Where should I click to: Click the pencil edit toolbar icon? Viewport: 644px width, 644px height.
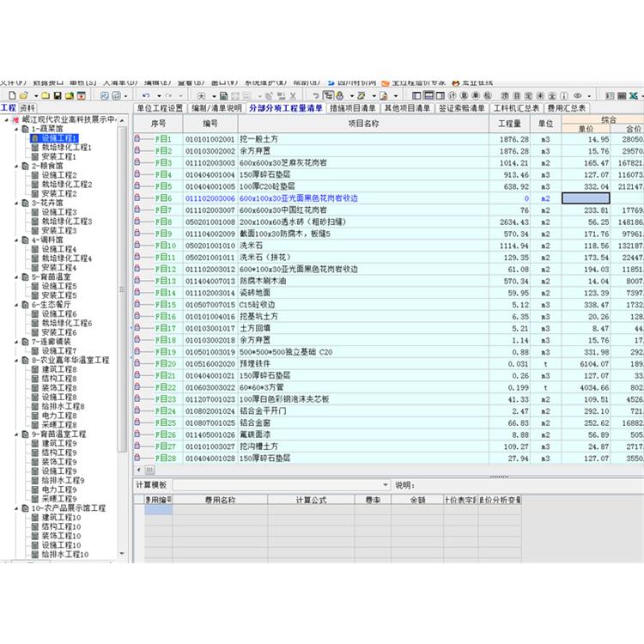click(361, 95)
